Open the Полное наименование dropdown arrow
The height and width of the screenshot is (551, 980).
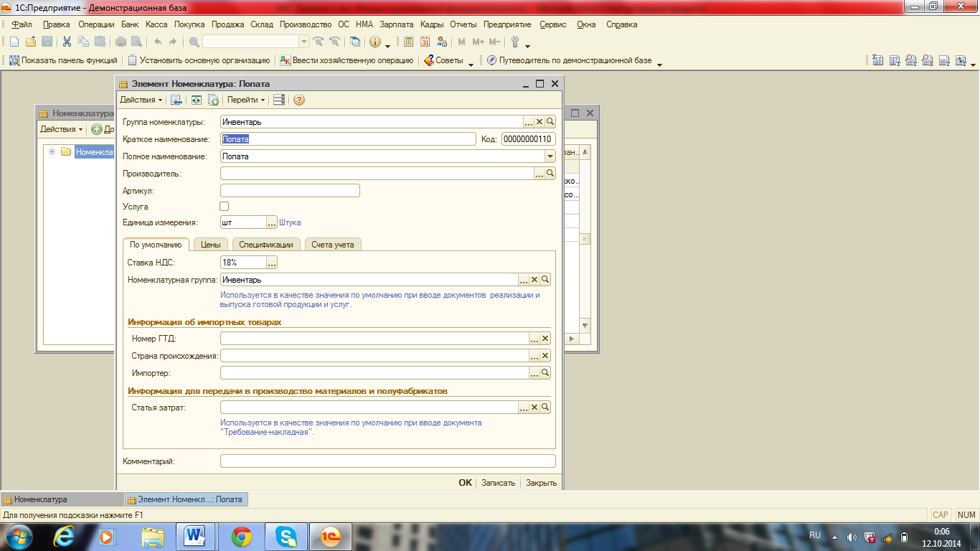coord(550,156)
